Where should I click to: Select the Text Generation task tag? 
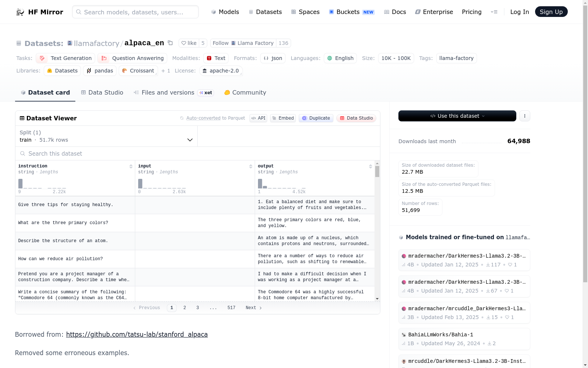coord(65,58)
